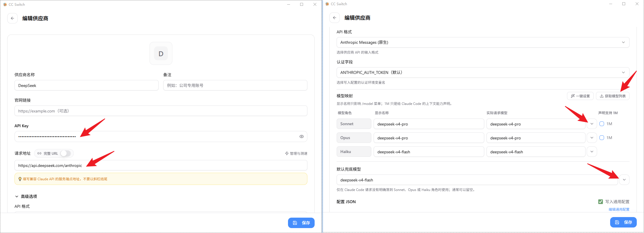Edit Opus actual request model field
The height and width of the screenshot is (233, 644).
(536, 138)
